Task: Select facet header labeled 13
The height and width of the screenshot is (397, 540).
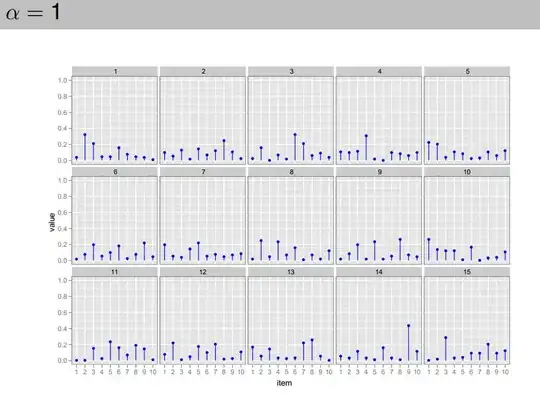Action: [291, 272]
